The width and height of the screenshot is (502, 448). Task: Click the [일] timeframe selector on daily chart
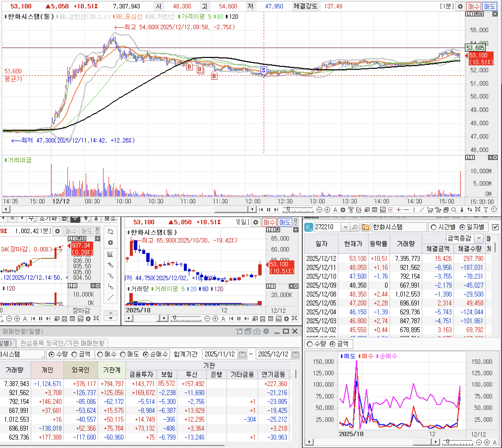click(244, 222)
